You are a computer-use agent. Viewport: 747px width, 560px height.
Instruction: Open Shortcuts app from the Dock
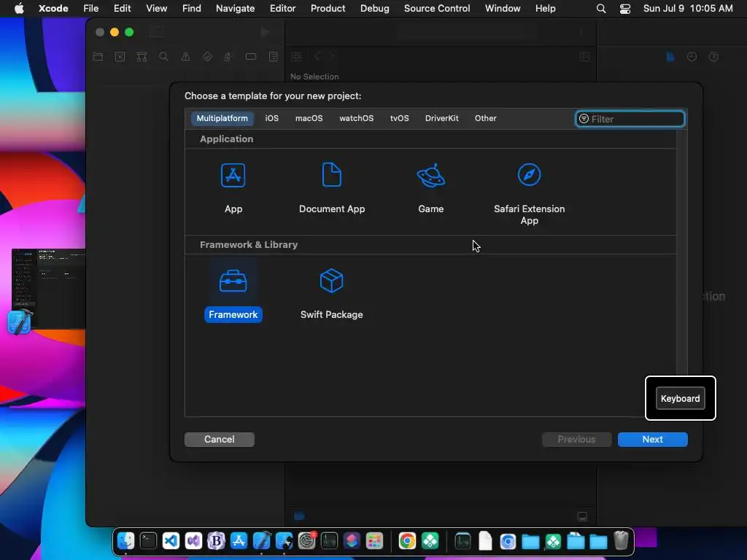click(352, 541)
